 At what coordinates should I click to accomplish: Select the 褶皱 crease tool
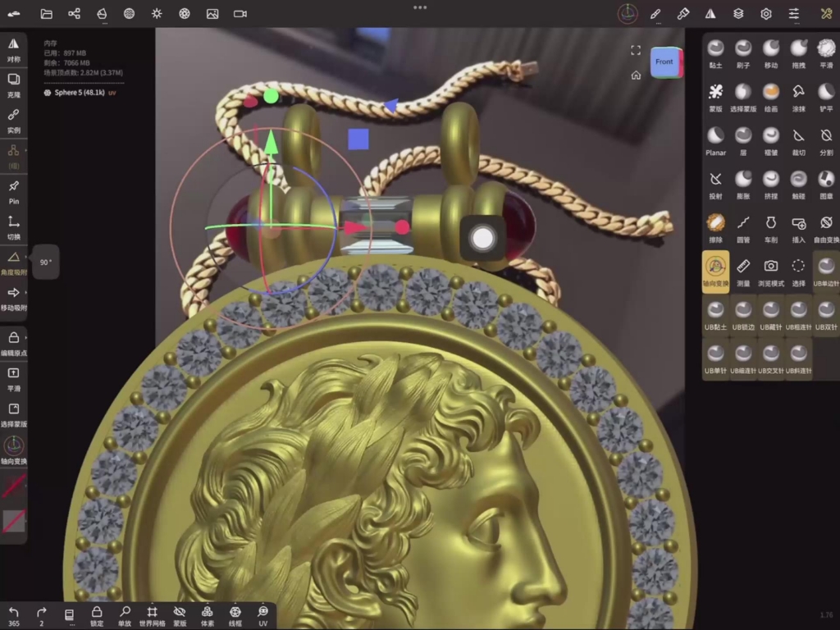[771, 141]
